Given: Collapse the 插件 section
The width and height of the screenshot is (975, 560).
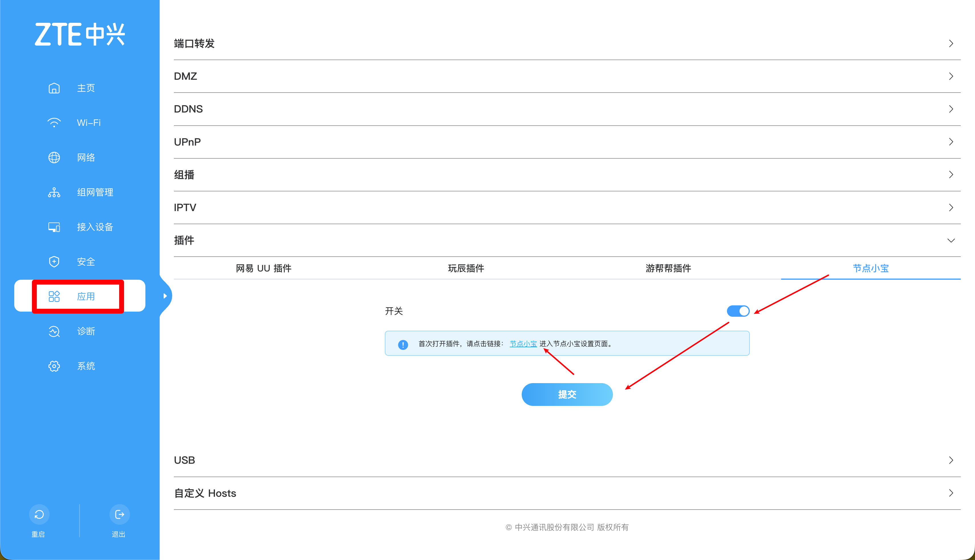Looking at the screenshot, I should pos(950,241).
